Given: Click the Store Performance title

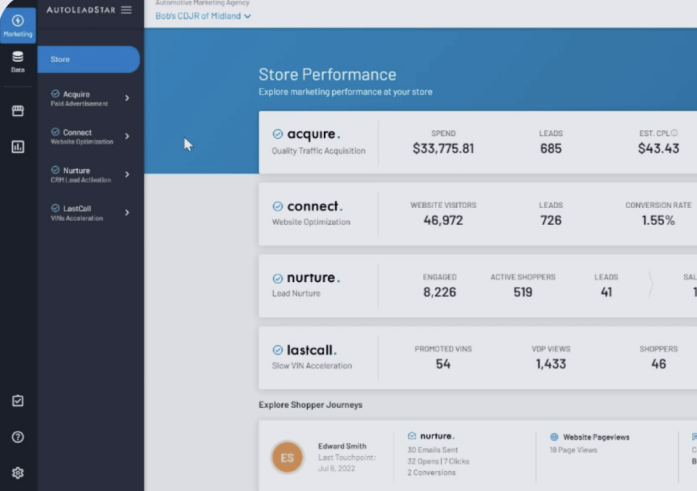Looking at the screenshot, I should point(327,75).
